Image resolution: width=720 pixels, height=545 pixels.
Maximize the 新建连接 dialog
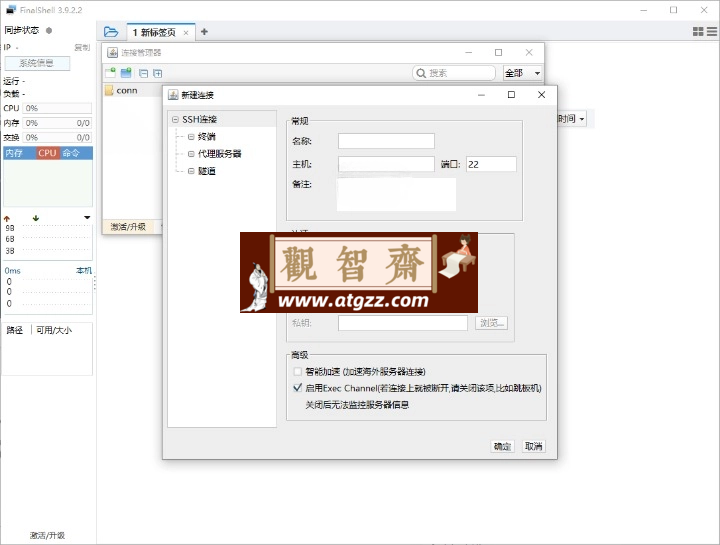coord(511,95)
